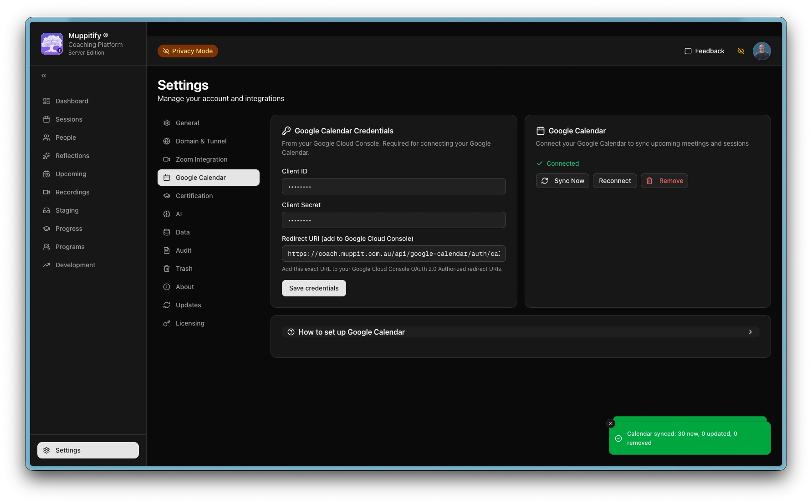Select the Licensing settings tab
The image size is (812, 504).
(190, 323)
